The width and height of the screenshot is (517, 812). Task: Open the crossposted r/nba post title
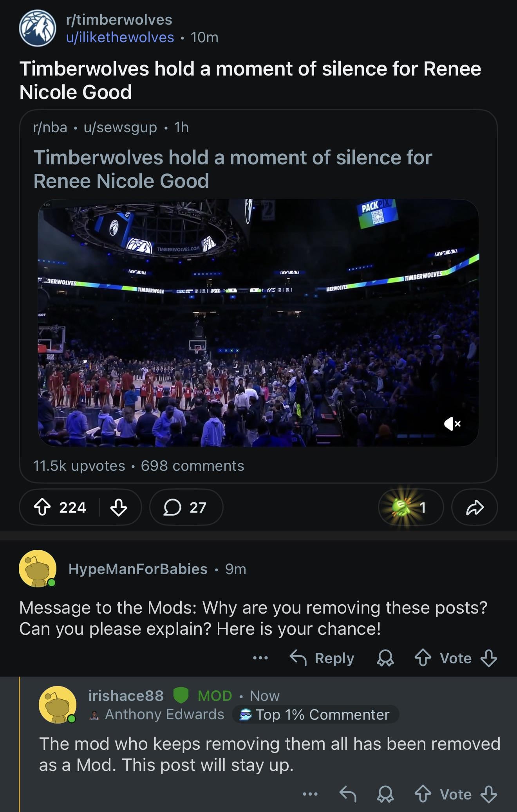[x=233, y=169]
